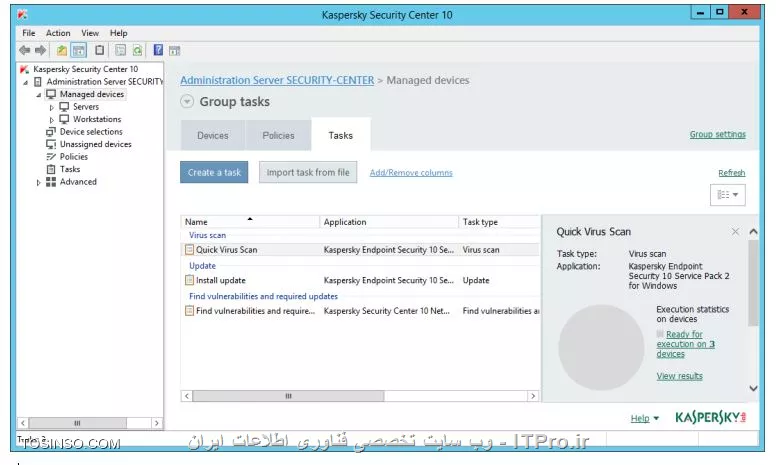Open the Add/Remove columns link

click(411, 173)
